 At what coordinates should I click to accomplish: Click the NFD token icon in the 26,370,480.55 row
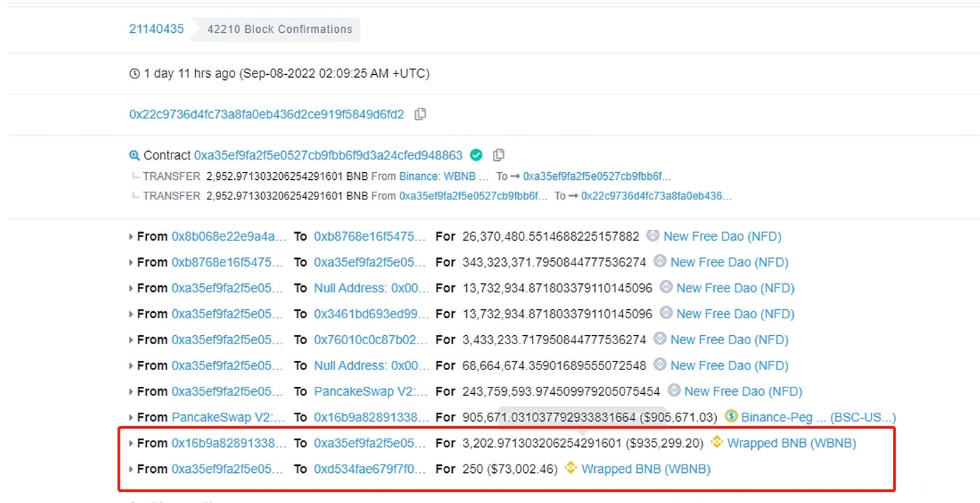(x=653, y=236)
